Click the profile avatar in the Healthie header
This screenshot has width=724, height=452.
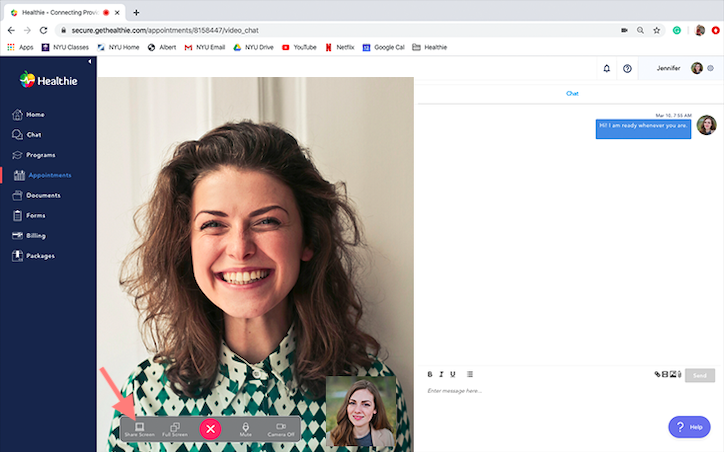coord(697,68)
